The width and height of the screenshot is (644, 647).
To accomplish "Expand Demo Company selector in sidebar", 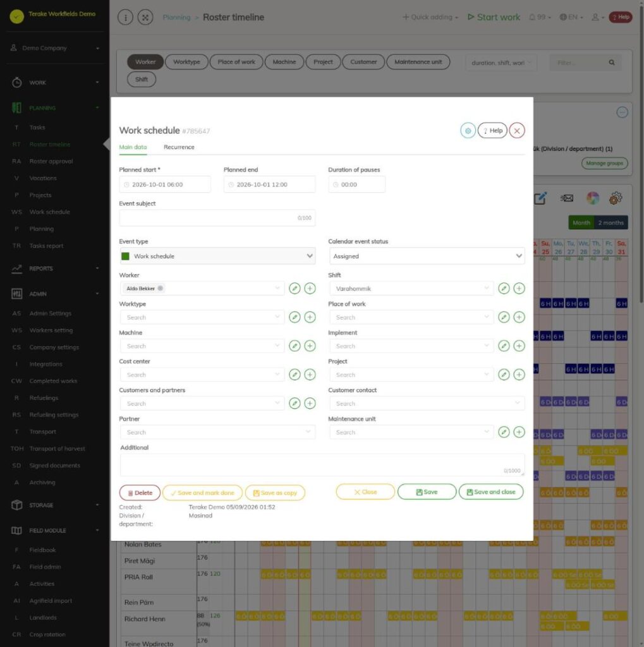I will pyautogui.click(x=55, y=48).
